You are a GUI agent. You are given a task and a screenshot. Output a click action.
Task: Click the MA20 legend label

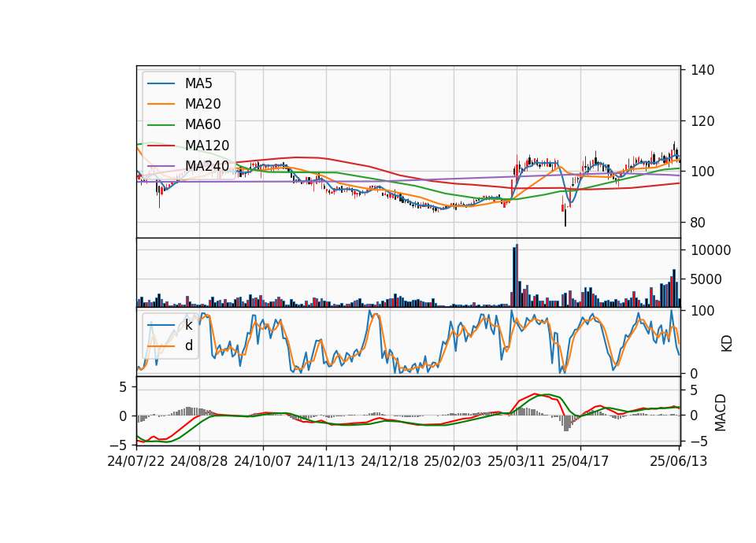click(x=202, y=104)
